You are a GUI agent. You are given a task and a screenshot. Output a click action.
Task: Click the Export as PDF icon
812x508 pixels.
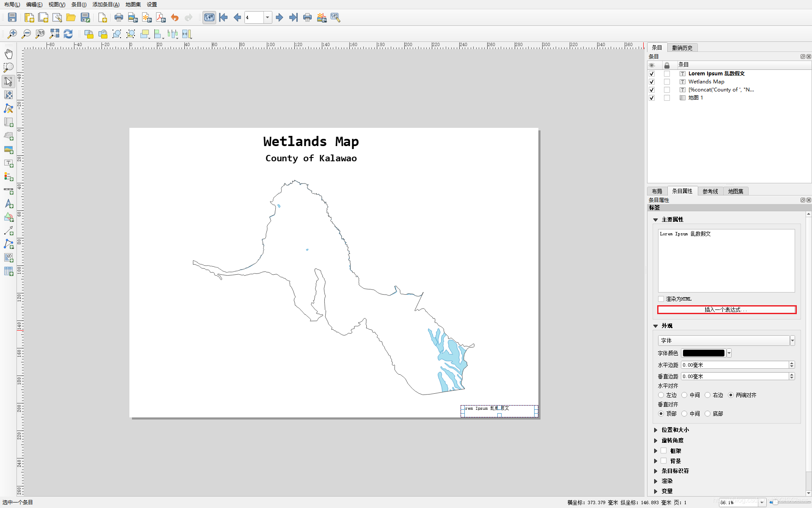pyautogui.click(x=161, y=17)
